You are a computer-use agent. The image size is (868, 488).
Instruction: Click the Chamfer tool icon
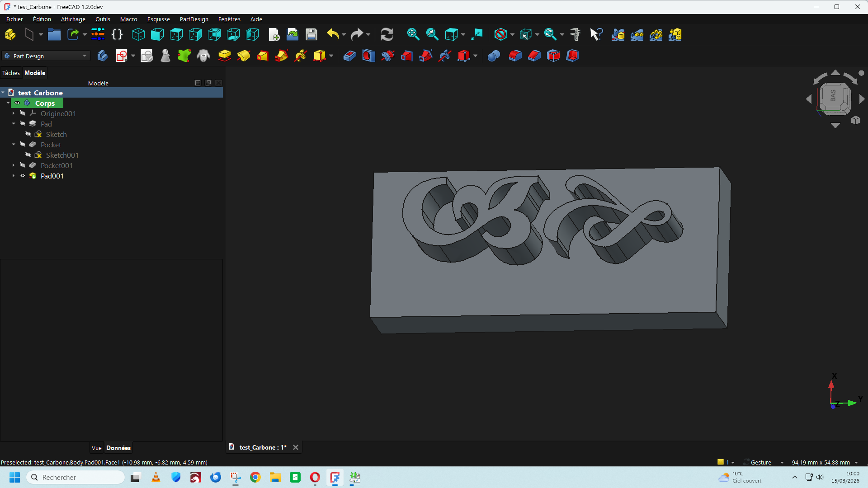coord(534,56)
